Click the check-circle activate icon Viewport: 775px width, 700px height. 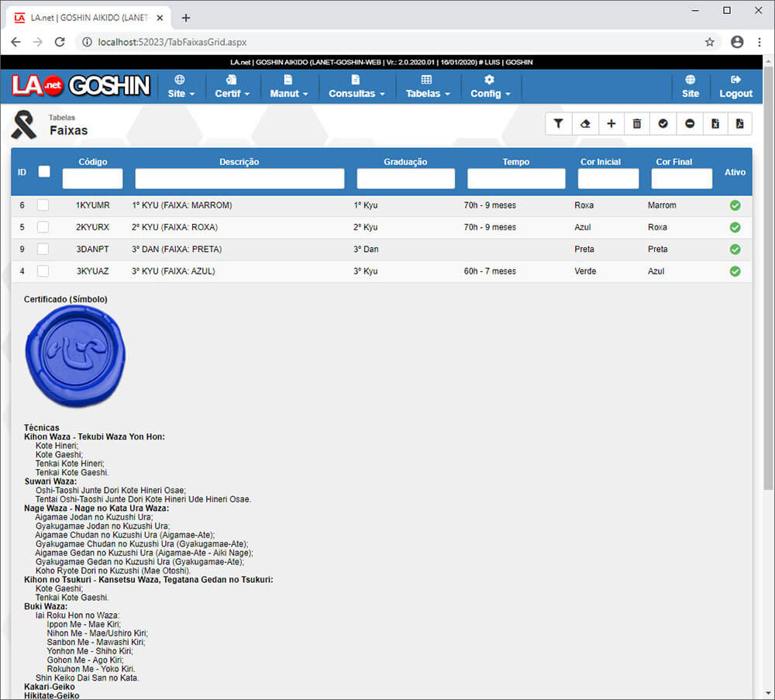click(663, 123)
